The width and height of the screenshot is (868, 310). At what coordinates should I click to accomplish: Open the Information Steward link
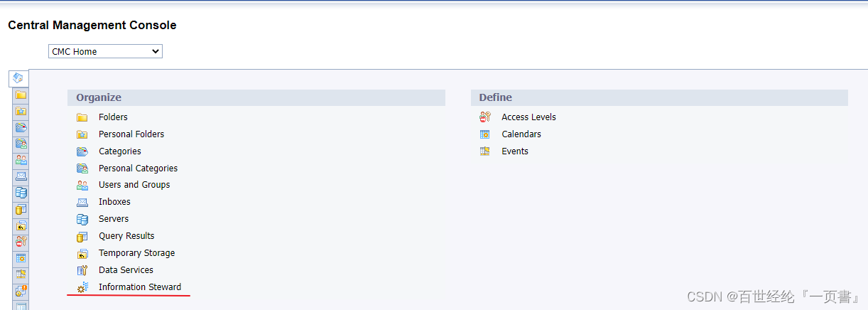coord(140,287)
